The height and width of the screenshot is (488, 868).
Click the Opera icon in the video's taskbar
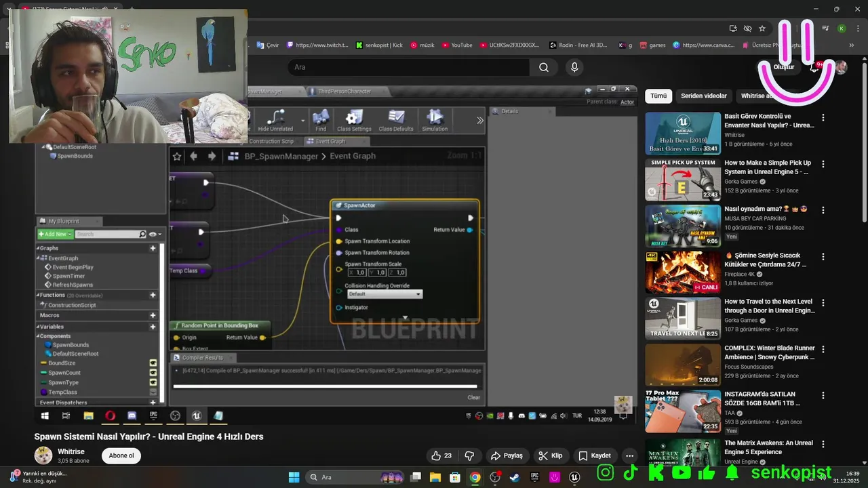click(110, 415)
